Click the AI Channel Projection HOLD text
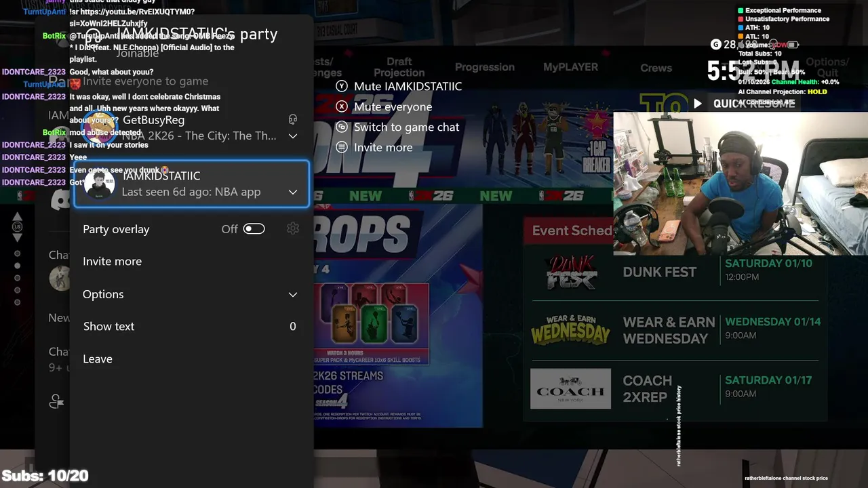 (783, 91)
